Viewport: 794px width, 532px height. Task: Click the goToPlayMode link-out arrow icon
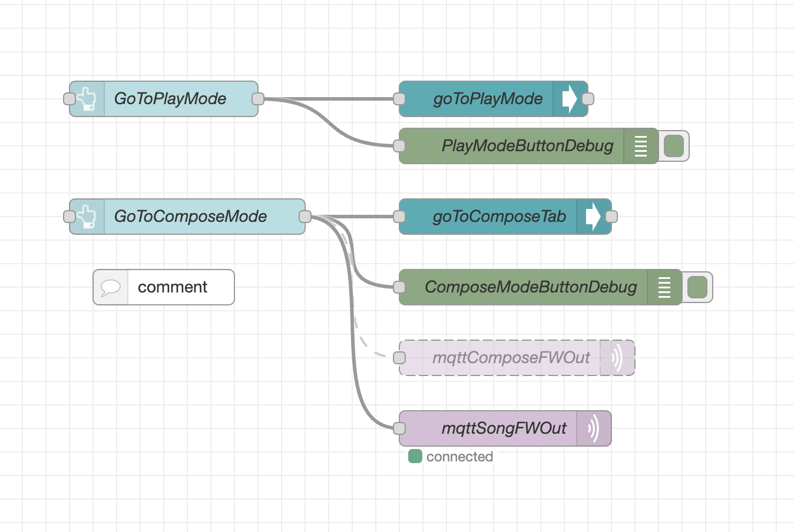(x=570, y=99)
